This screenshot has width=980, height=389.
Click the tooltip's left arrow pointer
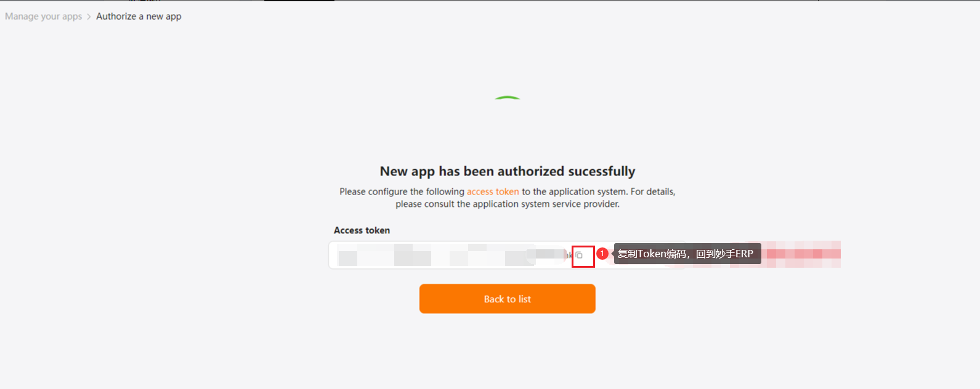click(612, 254)
